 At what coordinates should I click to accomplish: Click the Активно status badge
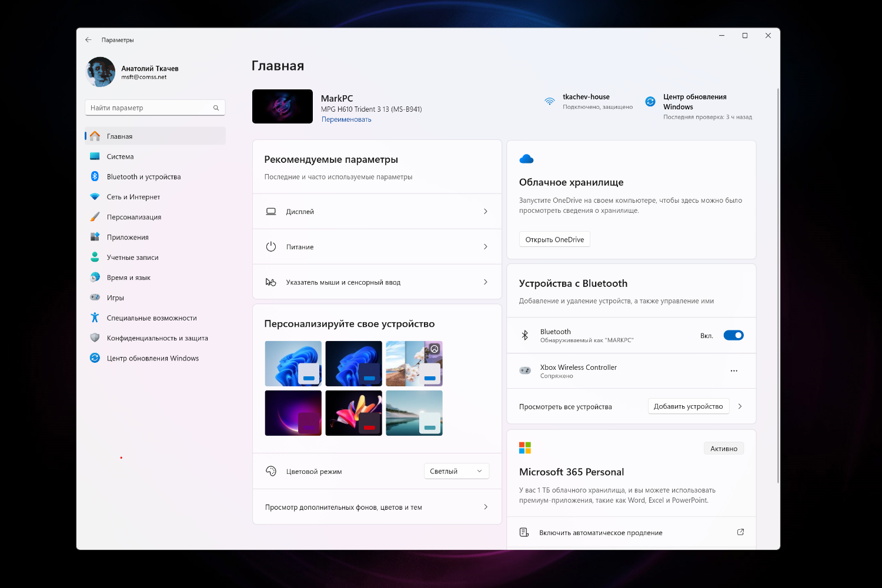724,449
